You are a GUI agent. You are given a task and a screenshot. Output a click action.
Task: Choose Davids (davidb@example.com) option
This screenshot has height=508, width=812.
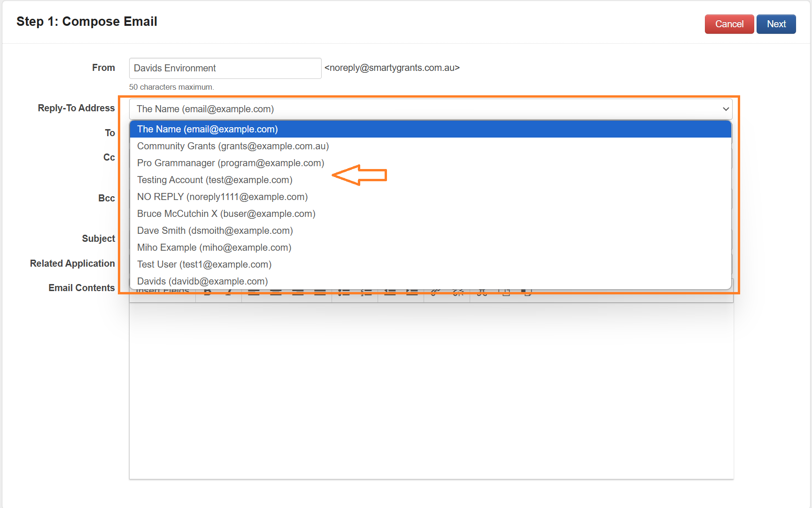tap(202, 281)
